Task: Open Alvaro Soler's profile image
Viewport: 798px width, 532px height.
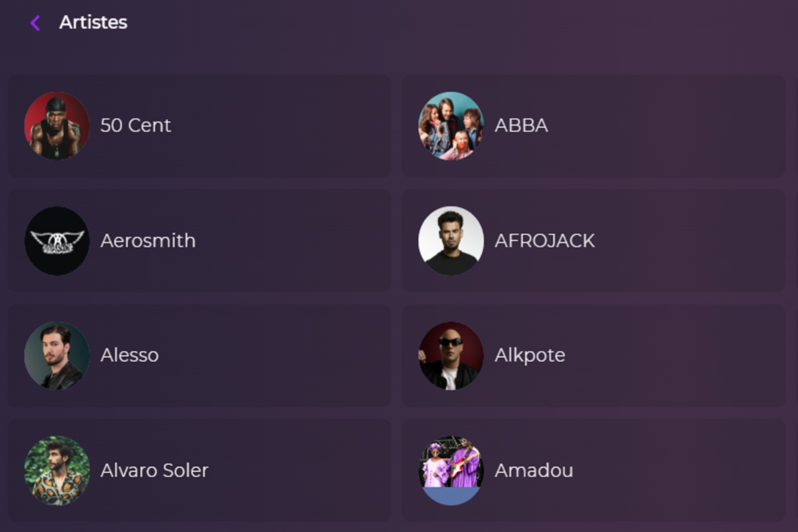Action: coord(57,470)
